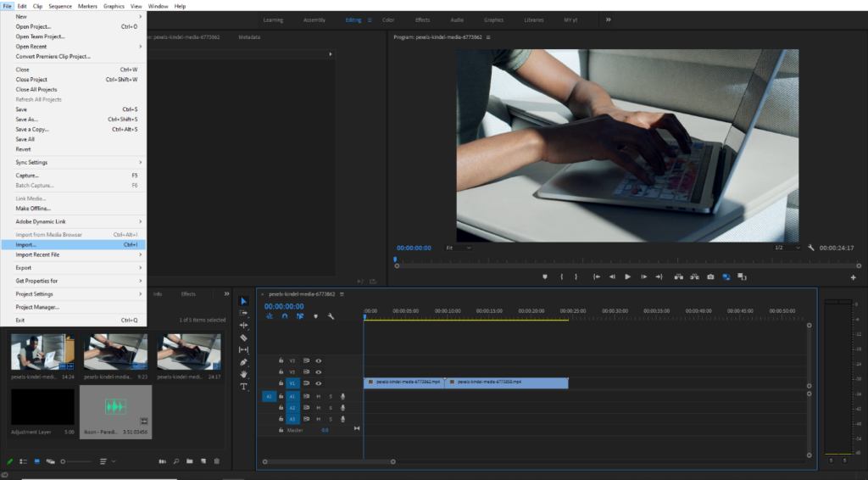The width and height of the screenshot is (868, 480).
Task: Pick the Hand tool
Action: point(244,374)
